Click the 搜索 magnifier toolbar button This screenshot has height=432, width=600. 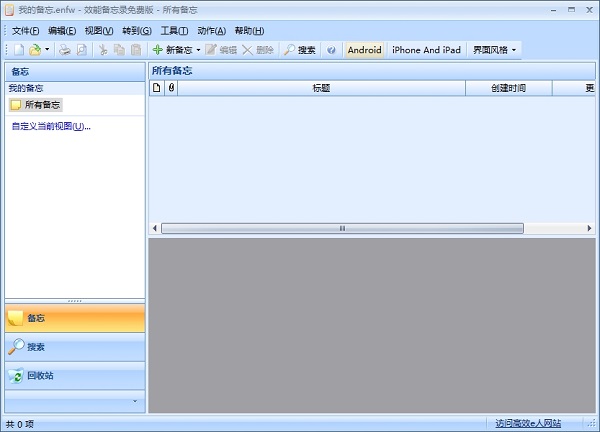(x=299, y=49)
